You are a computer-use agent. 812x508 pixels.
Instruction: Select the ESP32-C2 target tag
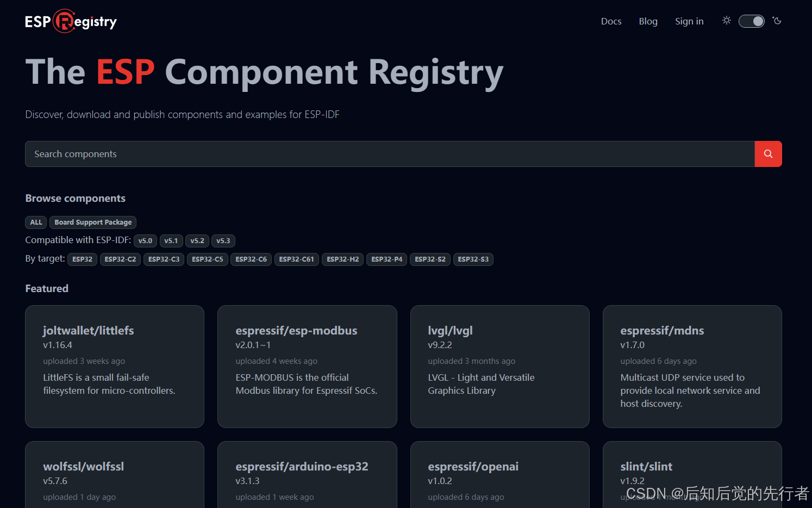click(121, 259)
